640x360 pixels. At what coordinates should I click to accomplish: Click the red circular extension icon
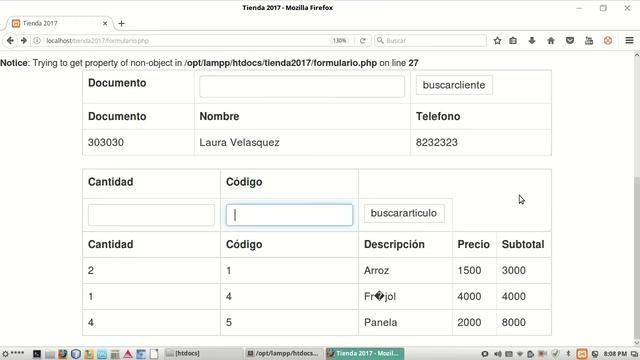coord(608,40)
